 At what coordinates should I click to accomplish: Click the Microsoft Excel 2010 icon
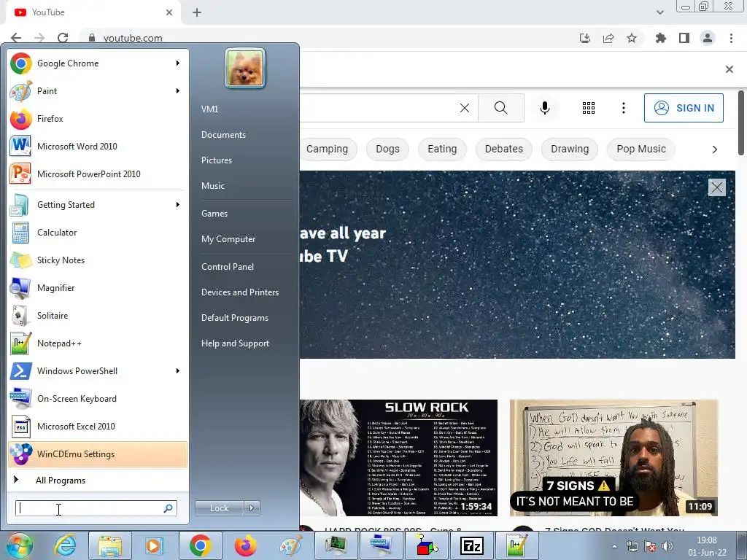point(20,426)
